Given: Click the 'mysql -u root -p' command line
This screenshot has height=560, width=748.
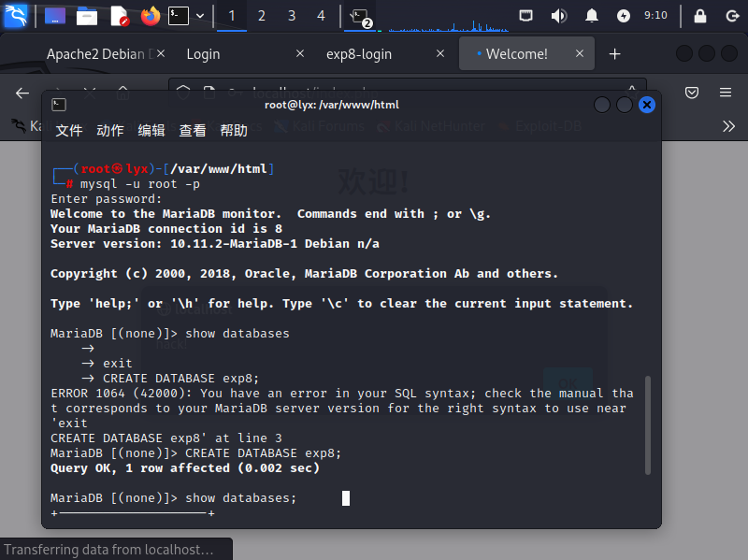Looking at the screenshot, I should [139, 184].
